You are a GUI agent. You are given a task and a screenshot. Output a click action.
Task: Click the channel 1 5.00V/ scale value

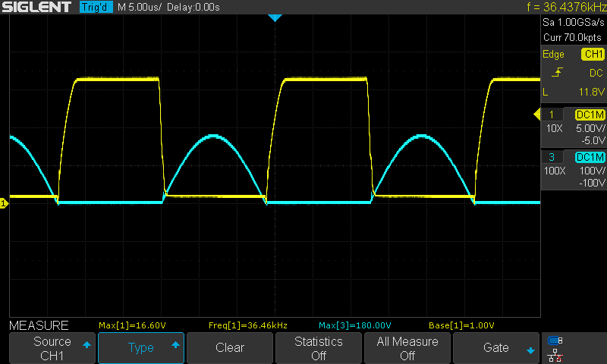(x=590, y=128)
